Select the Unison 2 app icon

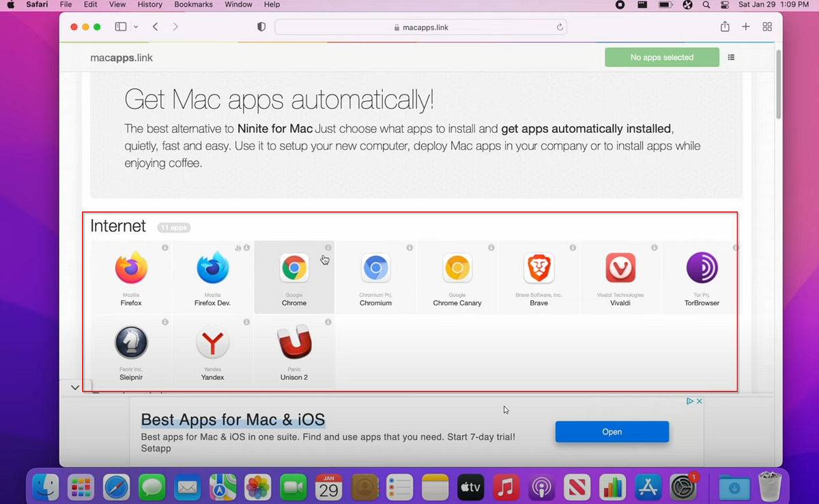coord(293,344)
